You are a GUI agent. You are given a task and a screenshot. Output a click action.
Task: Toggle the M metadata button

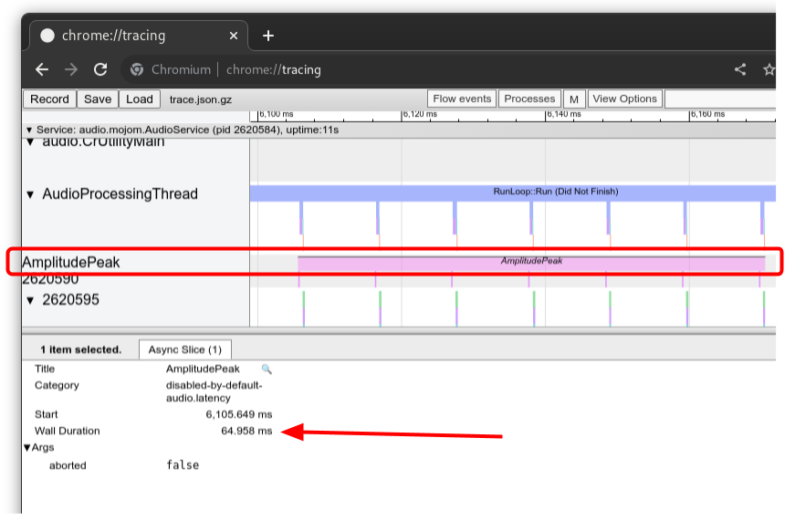tap(573, 99)
